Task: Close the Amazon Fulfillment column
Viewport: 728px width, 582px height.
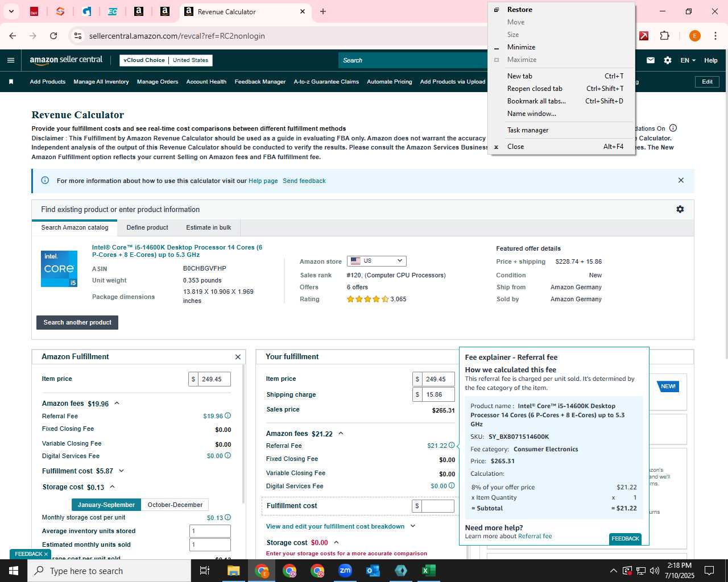Action: click(x=238, y=357)
